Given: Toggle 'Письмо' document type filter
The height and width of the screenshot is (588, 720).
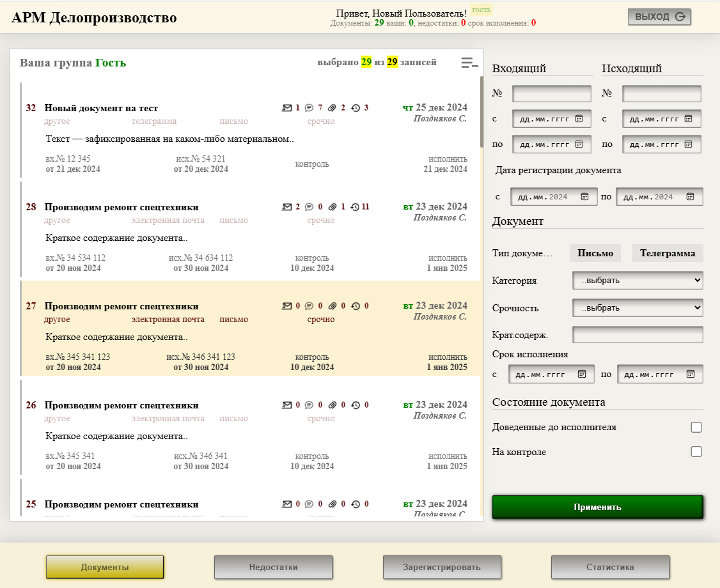Looking at the screenshot, I should [x=595, y=253].
